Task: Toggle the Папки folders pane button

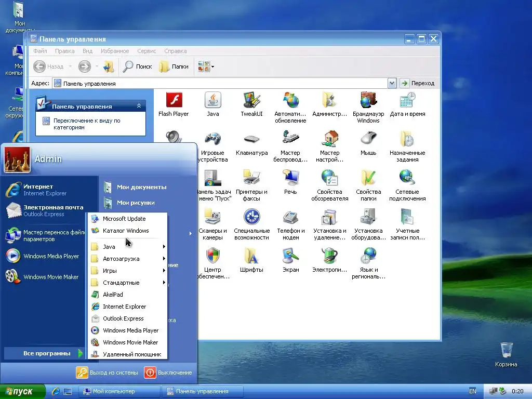Action: 174,66
